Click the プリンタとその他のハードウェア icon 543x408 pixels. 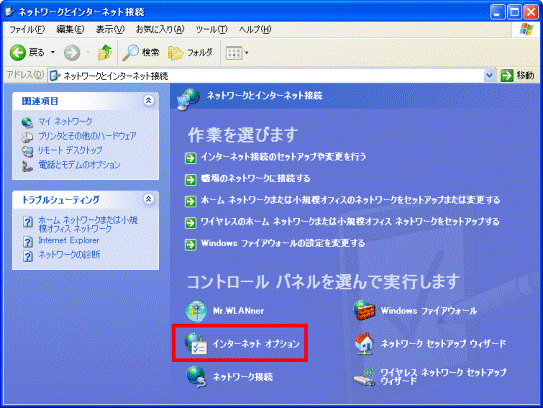(x=27, y=136)
